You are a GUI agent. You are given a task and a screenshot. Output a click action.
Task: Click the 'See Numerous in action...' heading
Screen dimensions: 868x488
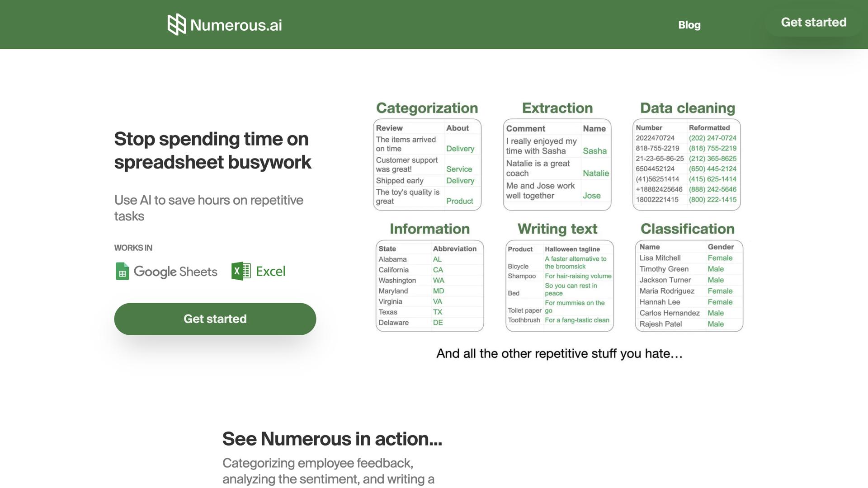[x=332, y=439]
